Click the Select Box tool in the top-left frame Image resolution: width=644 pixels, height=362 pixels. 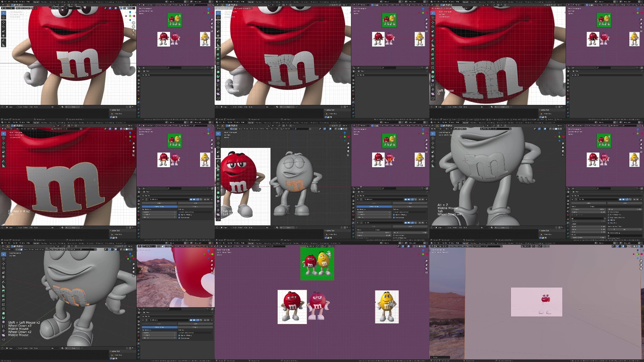click(x=4, y=13)
